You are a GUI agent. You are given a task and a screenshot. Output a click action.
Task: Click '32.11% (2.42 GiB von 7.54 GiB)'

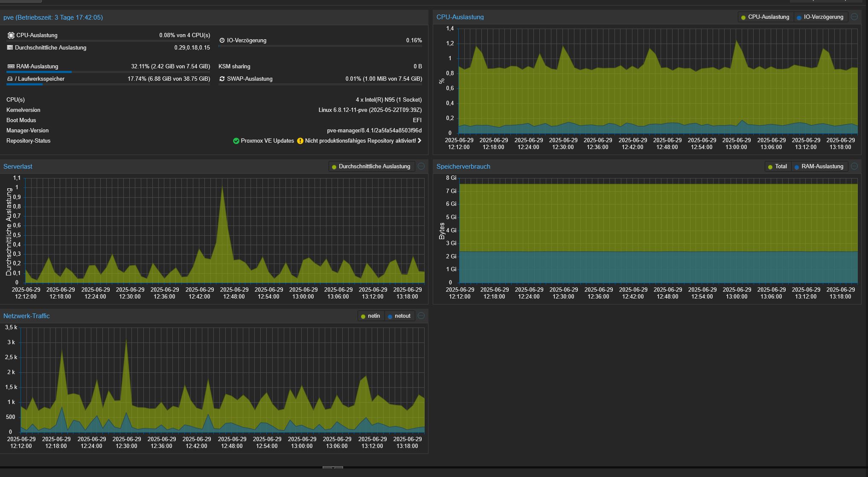(171, 67)
